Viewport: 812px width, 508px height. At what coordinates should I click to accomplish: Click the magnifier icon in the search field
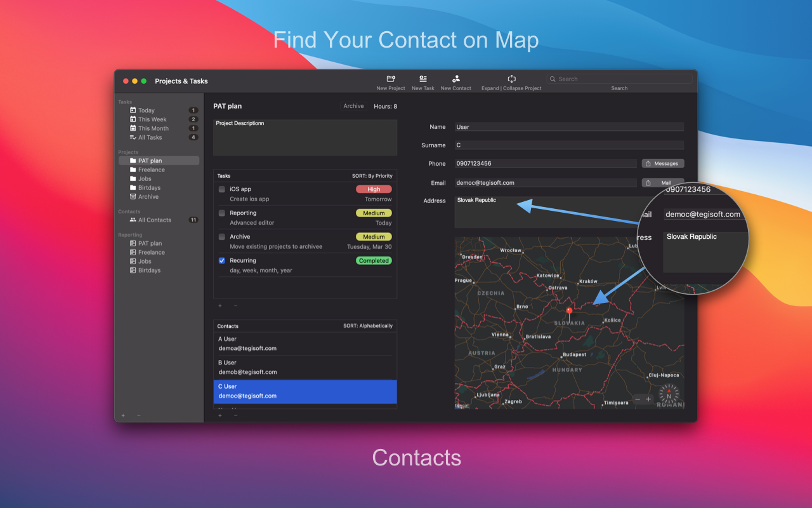(x=553, y=79)
